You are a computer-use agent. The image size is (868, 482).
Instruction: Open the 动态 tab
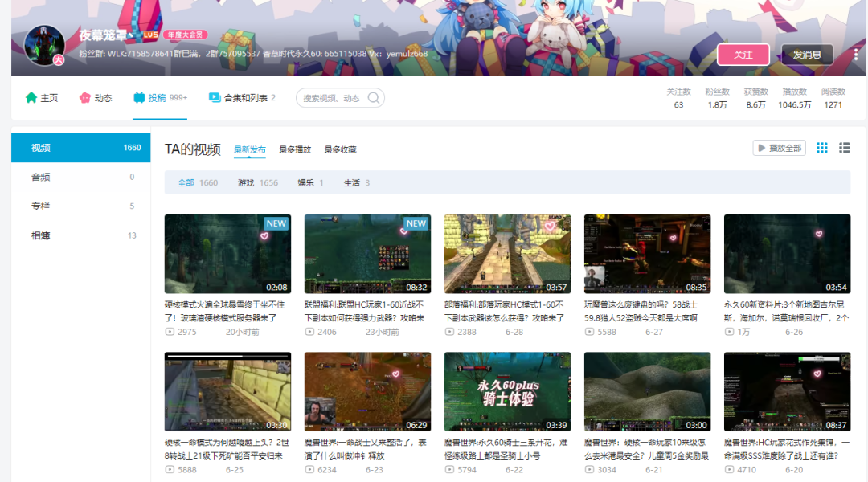point(96,98)
